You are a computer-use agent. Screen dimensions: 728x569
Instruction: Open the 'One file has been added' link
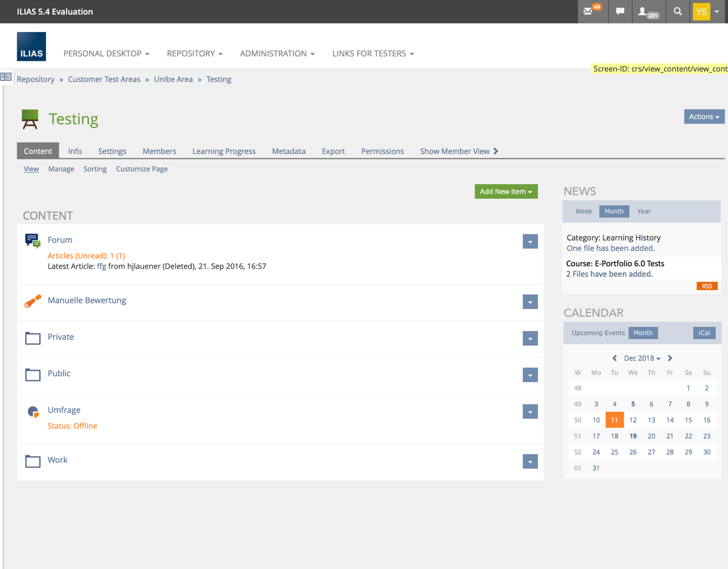point(611,248)
